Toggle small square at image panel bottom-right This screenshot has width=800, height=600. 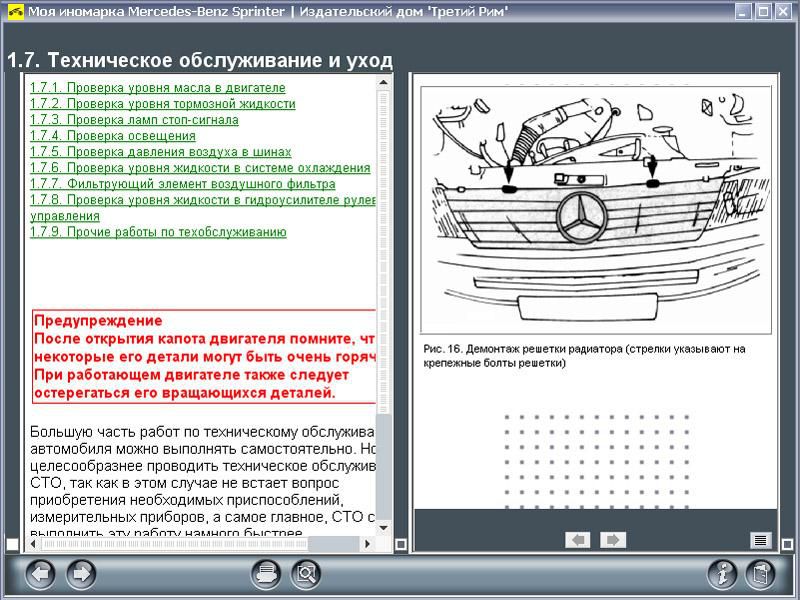pyautogui.click(x=789, y=545)
